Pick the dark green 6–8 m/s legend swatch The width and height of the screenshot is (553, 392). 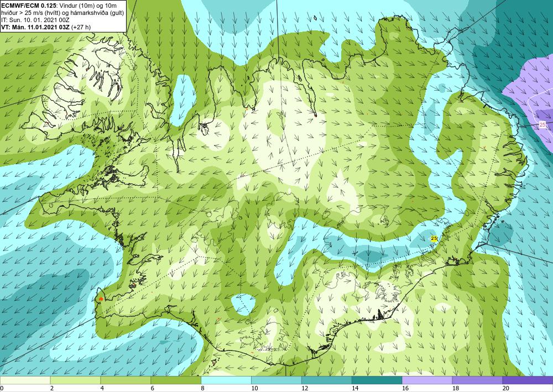coord(176,380)
